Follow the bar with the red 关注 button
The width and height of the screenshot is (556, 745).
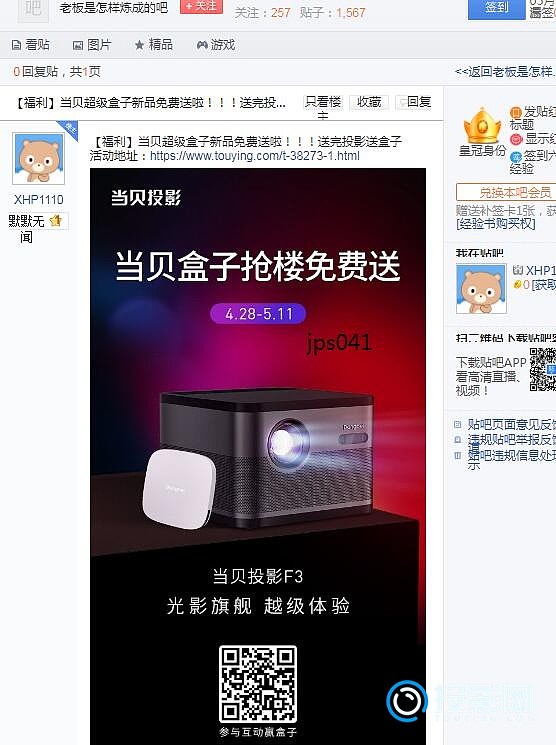(201, 6)
